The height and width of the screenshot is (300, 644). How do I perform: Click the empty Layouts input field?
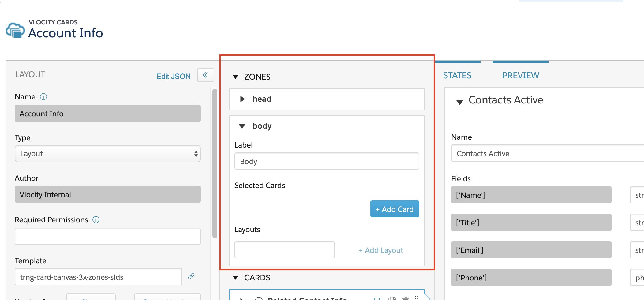coord(285,250)
